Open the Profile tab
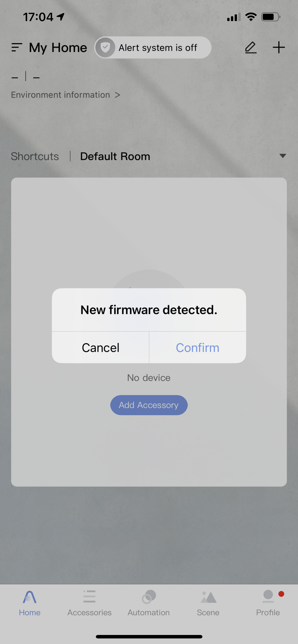 click(268, 603)
